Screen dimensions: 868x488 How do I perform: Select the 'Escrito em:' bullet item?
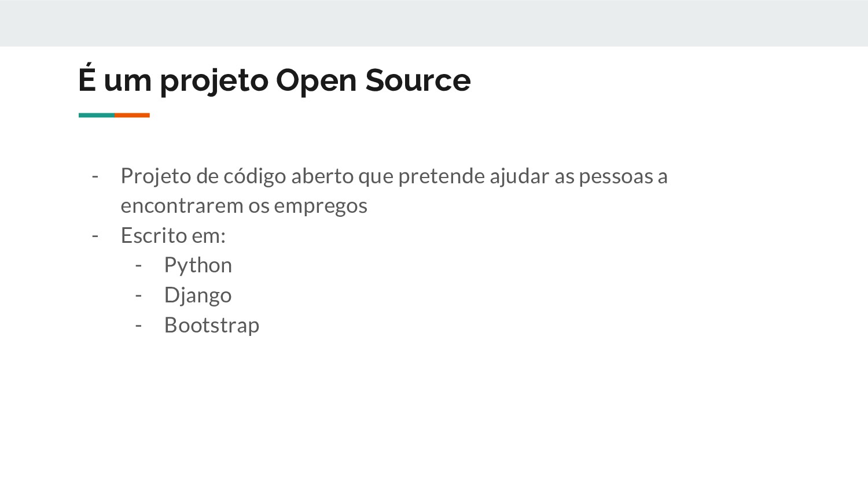pyautogui.click(x=173, y=235)
